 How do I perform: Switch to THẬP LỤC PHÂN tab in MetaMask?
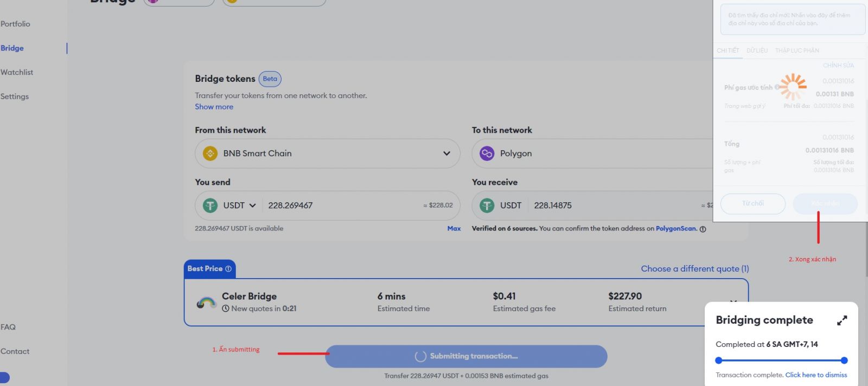click(x=797, y=50)
